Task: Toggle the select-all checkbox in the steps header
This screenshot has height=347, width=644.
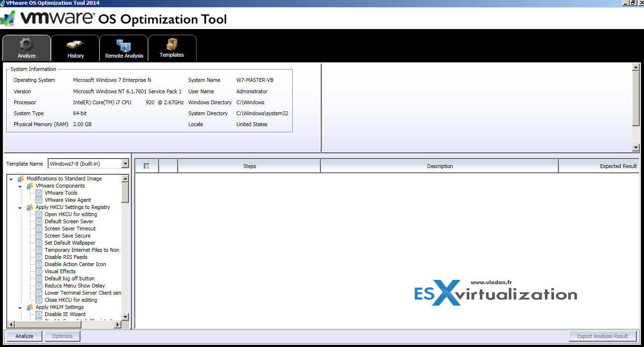Action: tap(147, 166)
